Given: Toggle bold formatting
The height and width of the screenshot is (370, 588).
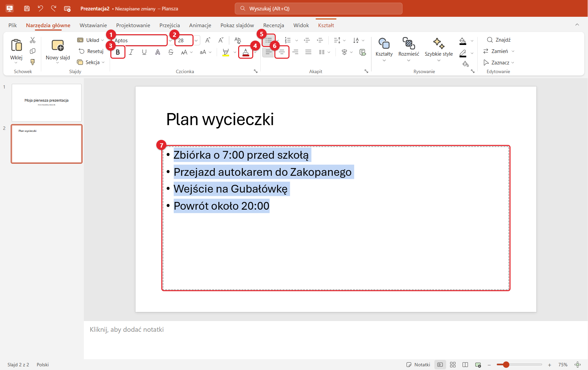Looking at the screenshot, I should (x=118, y=52).
